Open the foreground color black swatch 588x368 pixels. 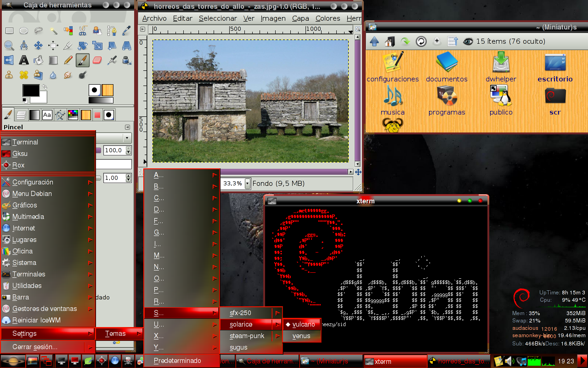(x=30, y=90)
